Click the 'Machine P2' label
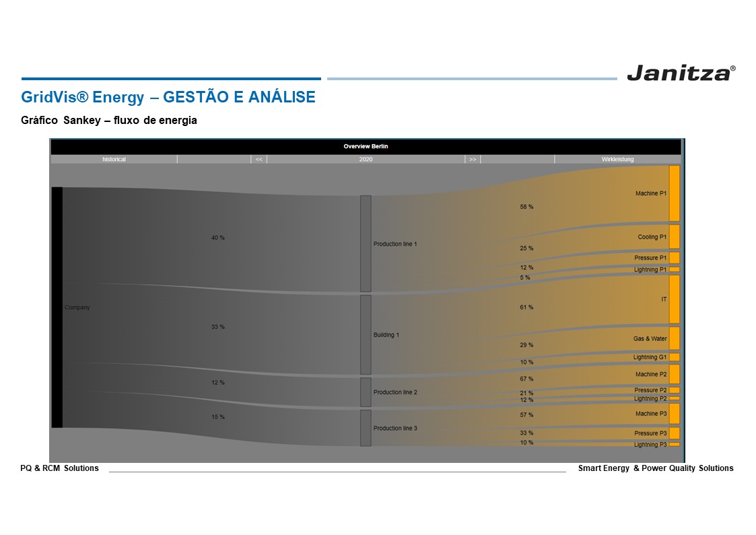 (x=651, y=375)
